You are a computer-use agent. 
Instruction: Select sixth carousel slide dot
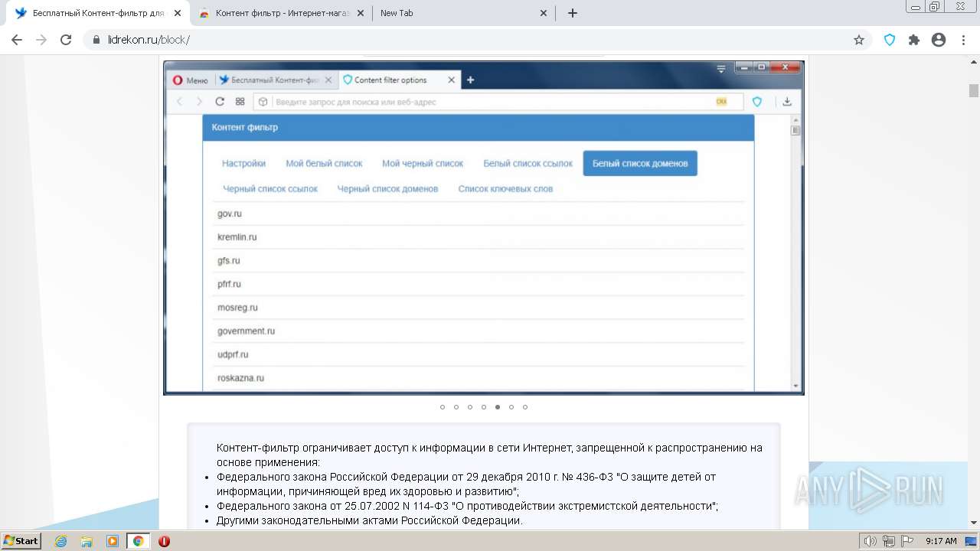511,407
